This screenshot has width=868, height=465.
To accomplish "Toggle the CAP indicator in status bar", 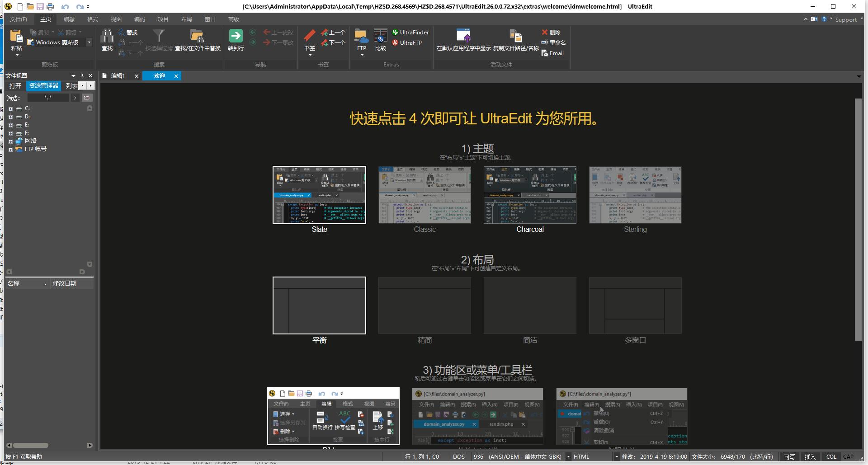I will click(x=849, y=457).
